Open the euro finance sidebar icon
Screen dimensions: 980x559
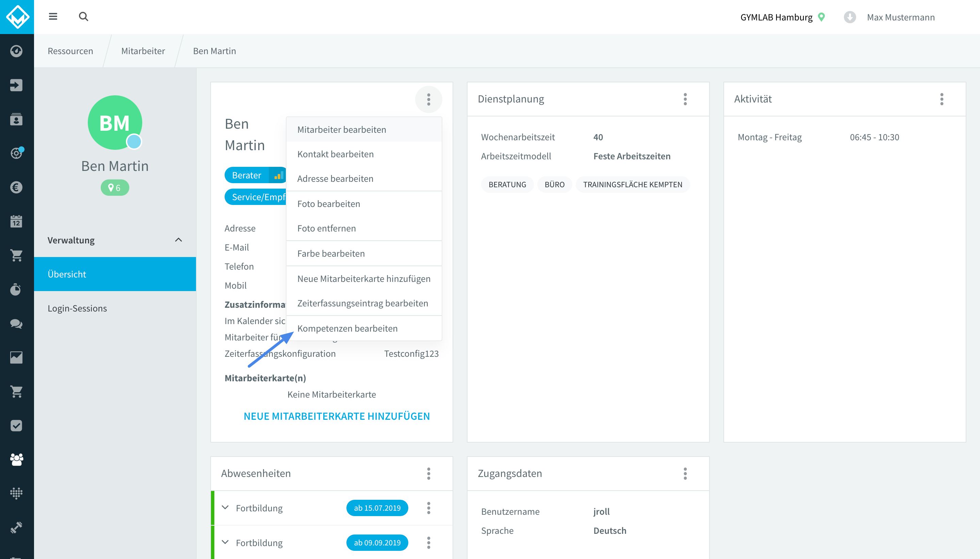pos(16,187)
